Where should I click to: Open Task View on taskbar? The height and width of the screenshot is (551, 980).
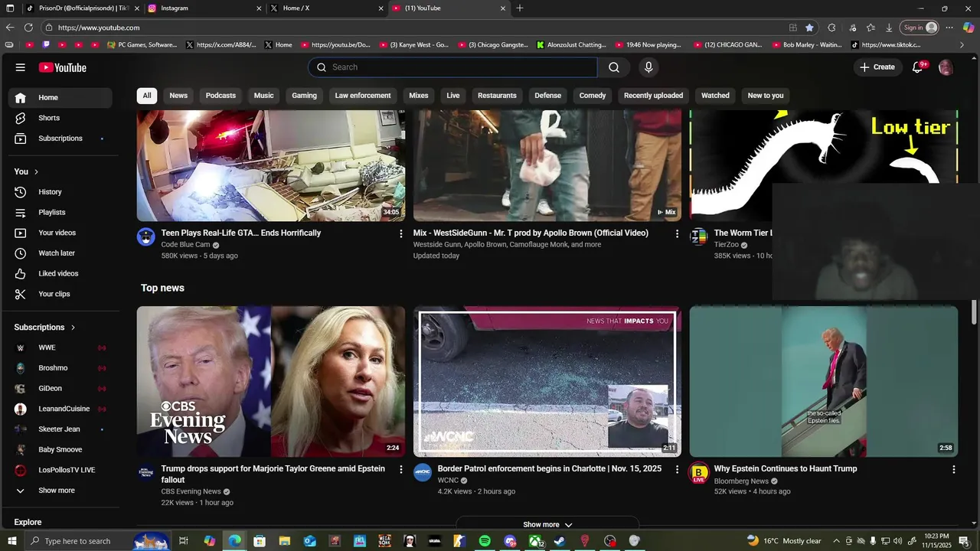[184, 541]
